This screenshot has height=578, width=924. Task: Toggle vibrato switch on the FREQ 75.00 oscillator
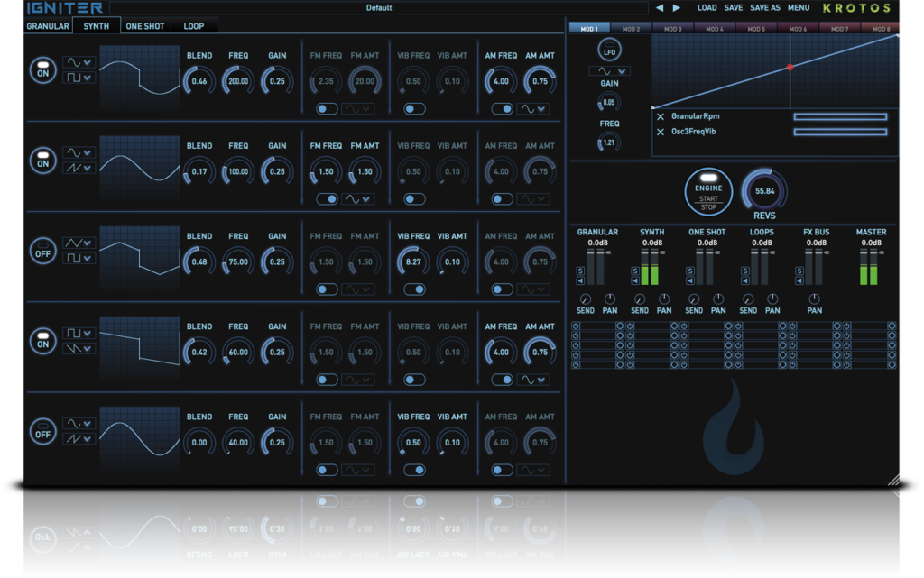414,289
